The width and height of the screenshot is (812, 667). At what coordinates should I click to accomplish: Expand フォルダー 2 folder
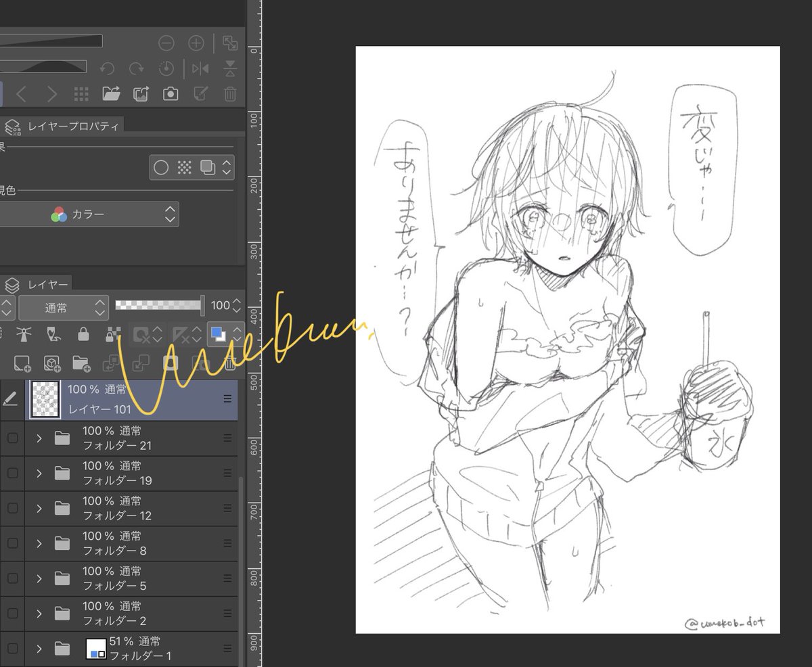pyautogui.click(x=39, y=614)
